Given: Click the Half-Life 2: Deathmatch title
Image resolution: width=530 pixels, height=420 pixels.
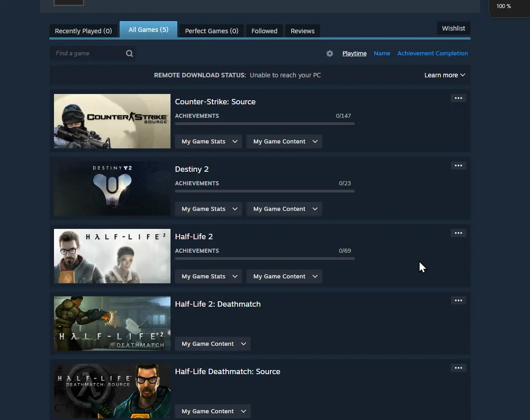Looking at the screenshot, I should pos(218,304).
